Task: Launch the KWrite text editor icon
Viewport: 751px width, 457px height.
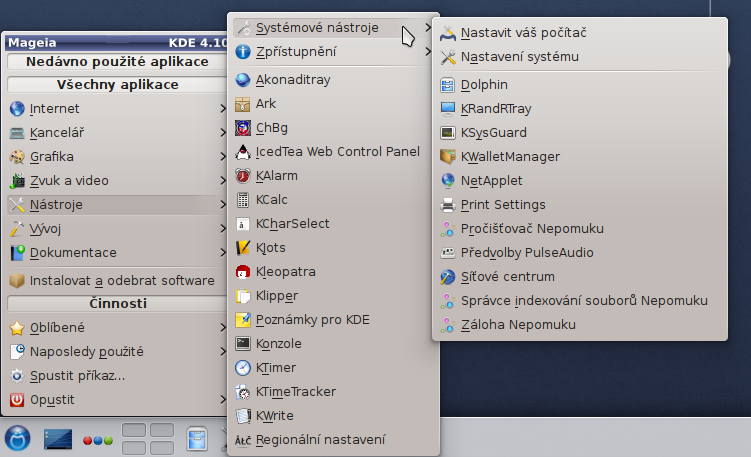Action: pyautogui.click(x=243, y=416)
